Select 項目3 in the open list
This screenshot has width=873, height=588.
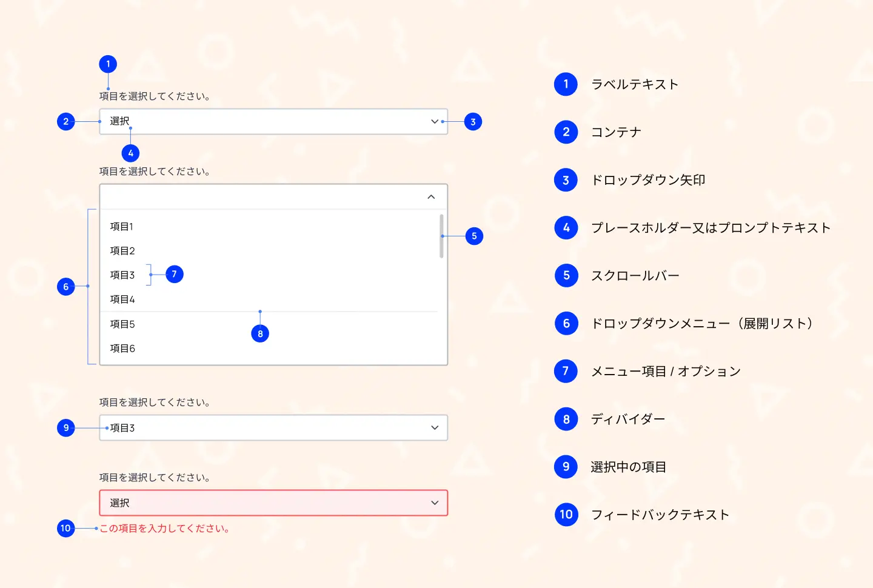121,275
